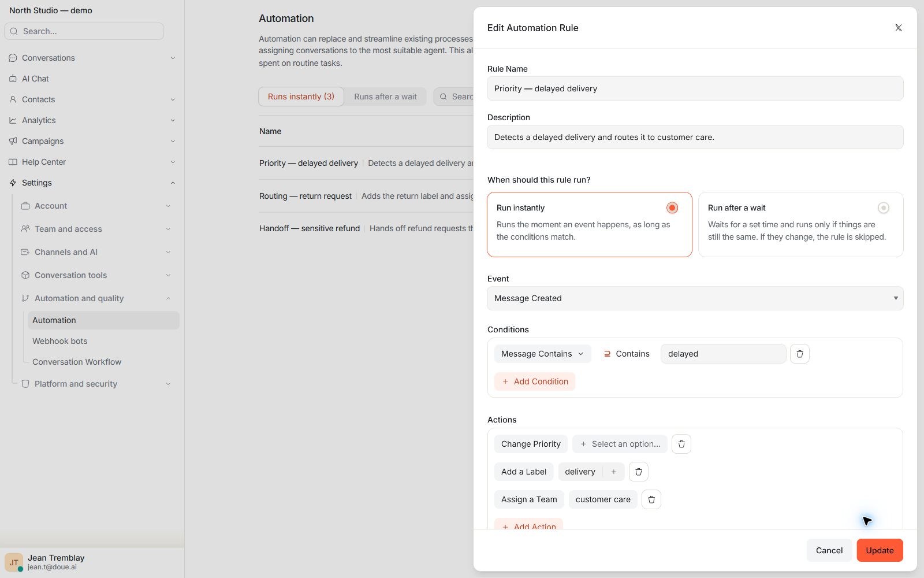Cancel editing the automation rule
The image size is (924, 578).
pyautogui.click(x=829, y=550)
